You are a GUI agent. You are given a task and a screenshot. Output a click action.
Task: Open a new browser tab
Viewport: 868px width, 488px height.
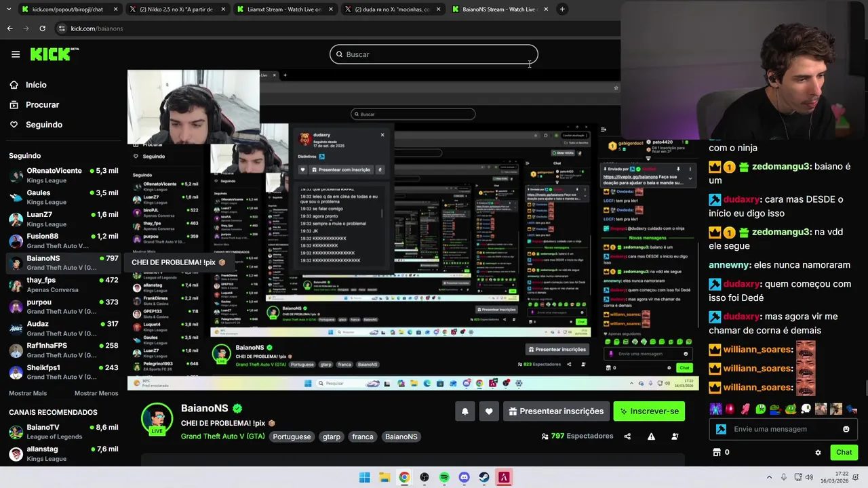pos(562,9)
